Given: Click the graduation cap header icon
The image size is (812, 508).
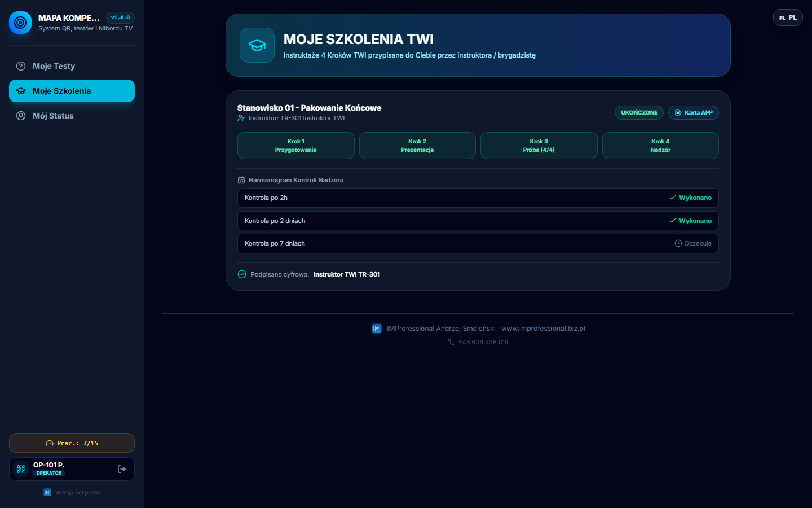Looking at the screenshot, I should [x=257, y=45].
